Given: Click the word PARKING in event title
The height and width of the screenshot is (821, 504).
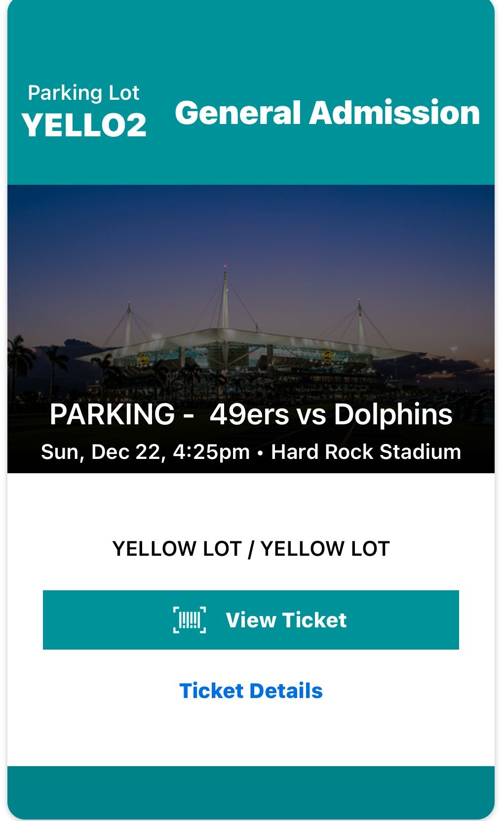Looking at the screenshot, I should tap(113, 414).
